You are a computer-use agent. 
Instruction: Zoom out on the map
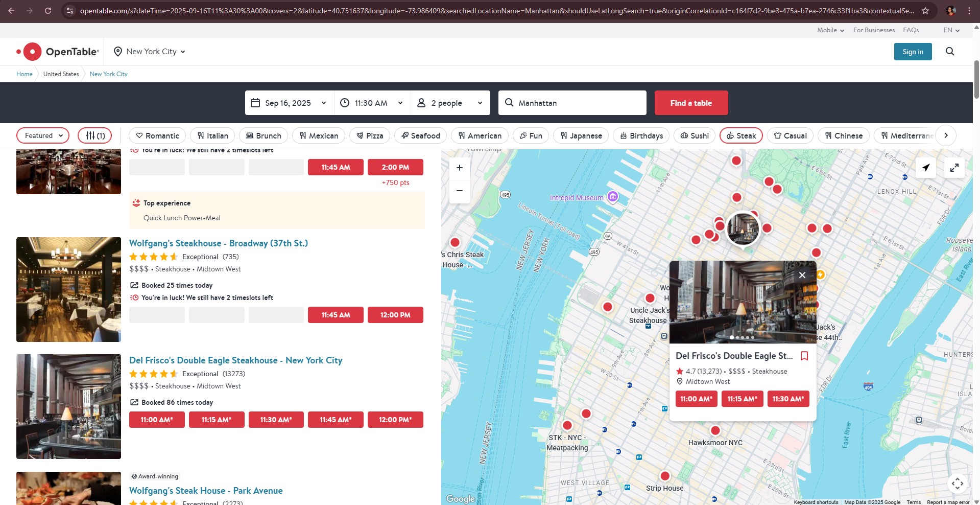[x=460, y=191]
